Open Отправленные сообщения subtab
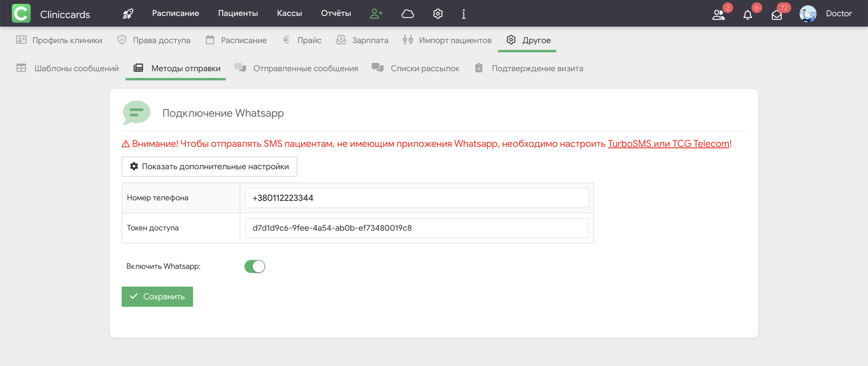868x366 pixels. coord(296,68)
